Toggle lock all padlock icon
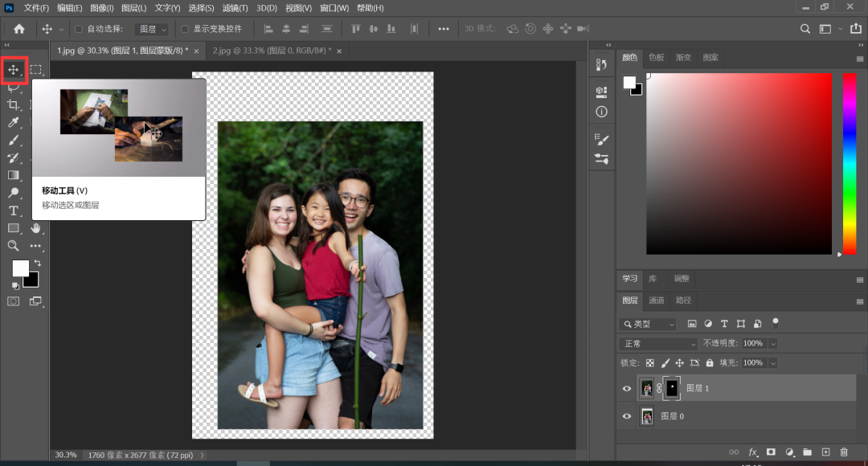This screenshot has width=868, height=466. coord(710,363)
